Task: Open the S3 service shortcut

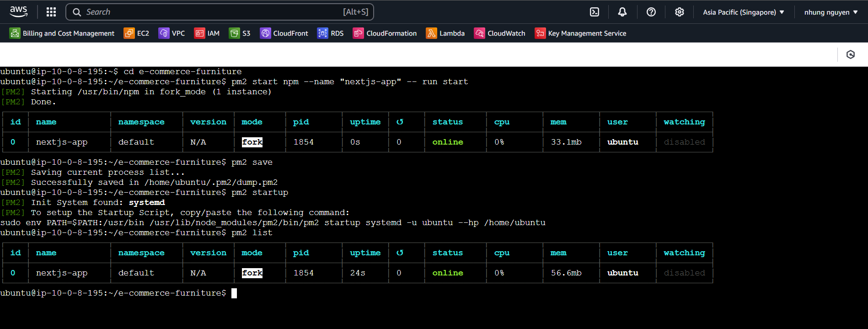Action: (240, 33)
